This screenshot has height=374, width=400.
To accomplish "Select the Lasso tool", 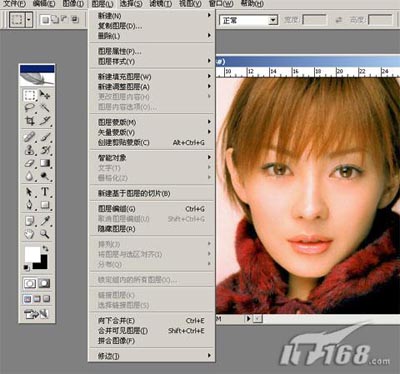I will [30, 108].
